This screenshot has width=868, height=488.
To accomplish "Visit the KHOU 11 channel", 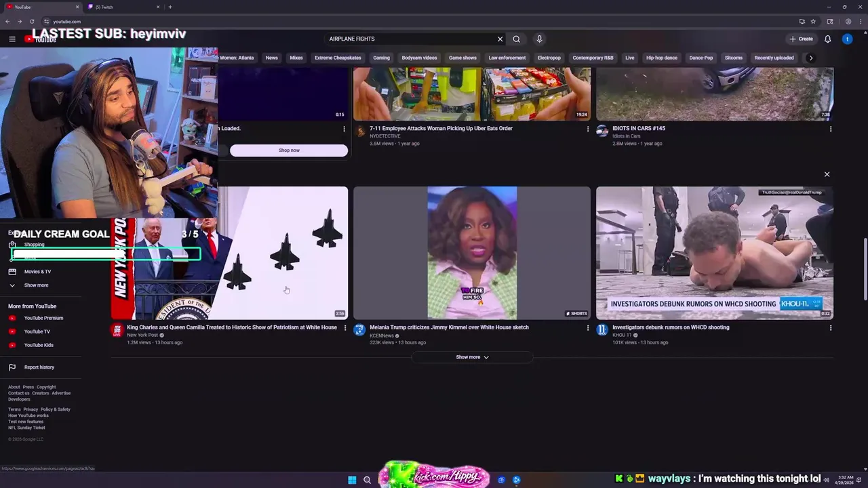I will (x=622, y=335).
